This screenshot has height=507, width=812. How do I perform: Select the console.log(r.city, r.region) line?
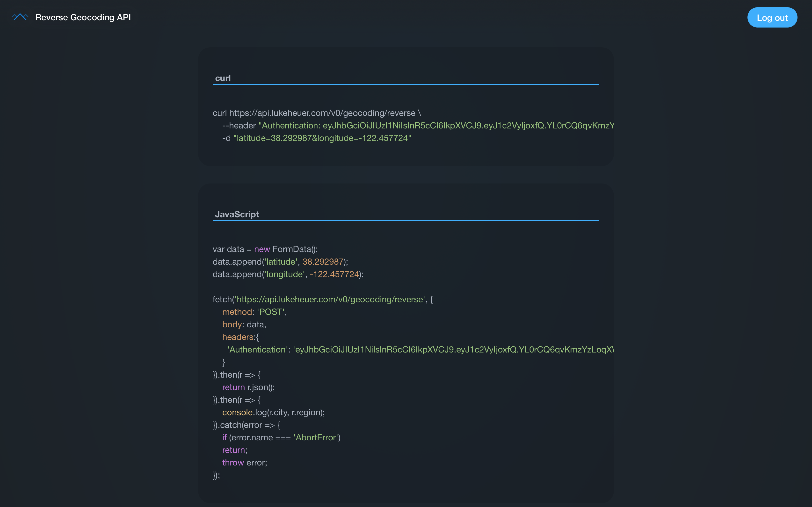tap(273, 412)
